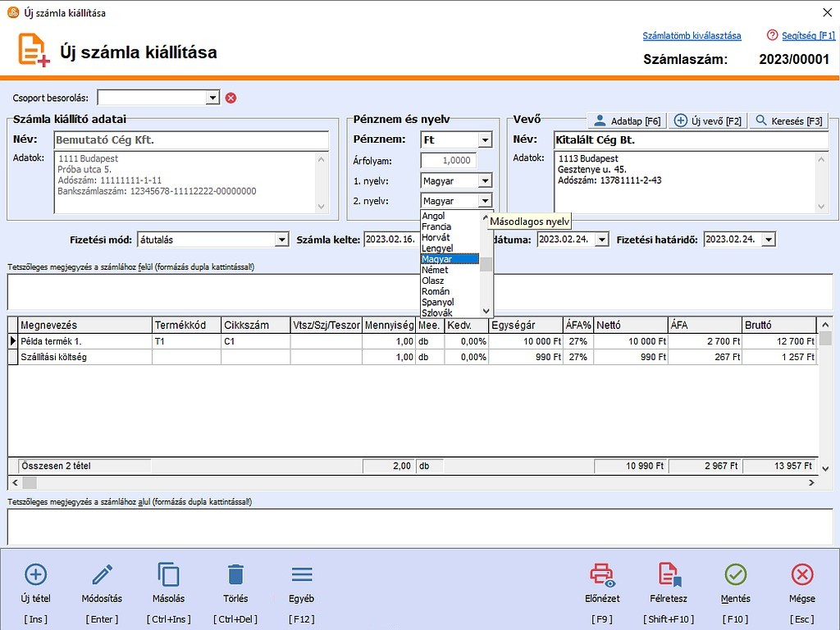Open the Előnézet print preview icon
Image resolution: width=840 pixels, height=630 pixels.
(x=603, y=574)
